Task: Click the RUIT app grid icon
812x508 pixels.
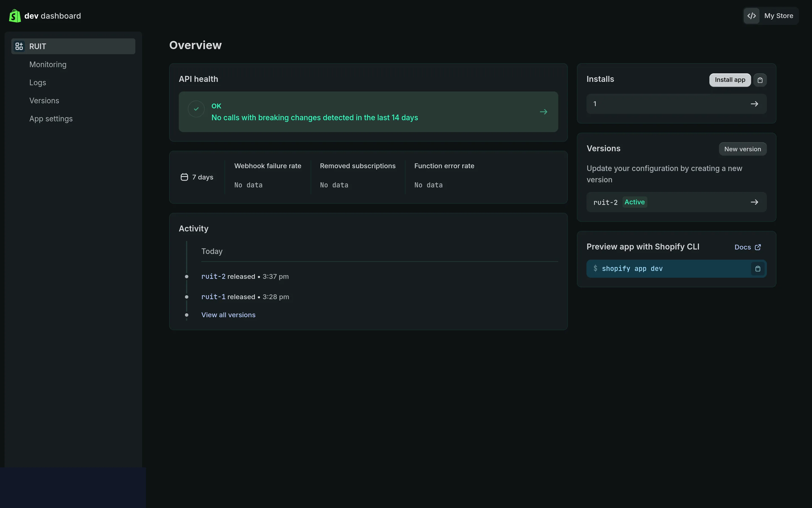Action: (x=19, y=46)
